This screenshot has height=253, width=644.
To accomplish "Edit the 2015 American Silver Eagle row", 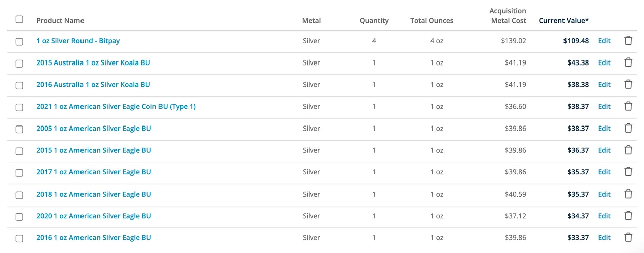I will [604, 150].
